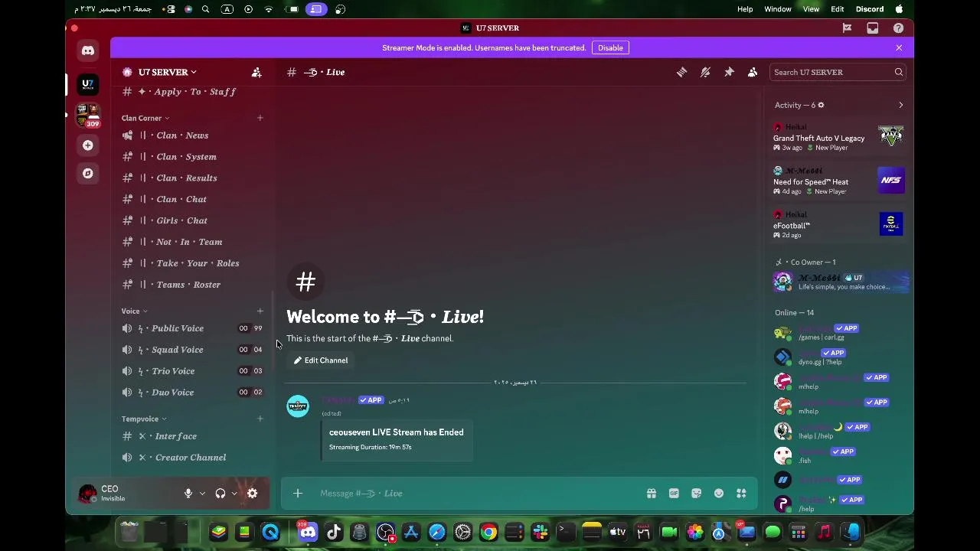Open the Girls · Chat channel
The width and height of the screenshot is (980, 551).
tap(191, 220)
